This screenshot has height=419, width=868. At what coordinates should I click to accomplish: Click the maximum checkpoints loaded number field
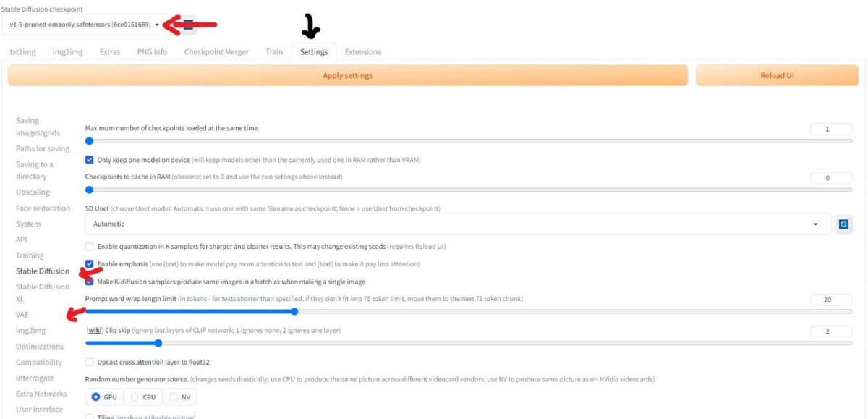coord(831,129)
